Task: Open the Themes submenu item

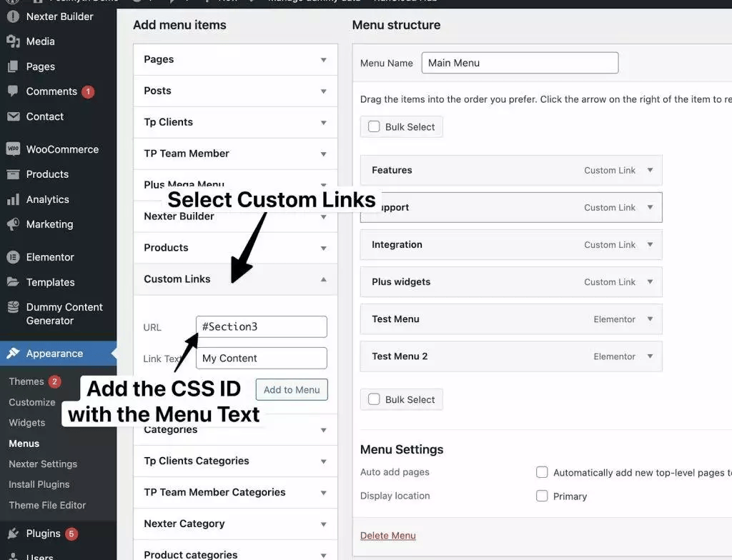Action: click(x=26, y=381)
